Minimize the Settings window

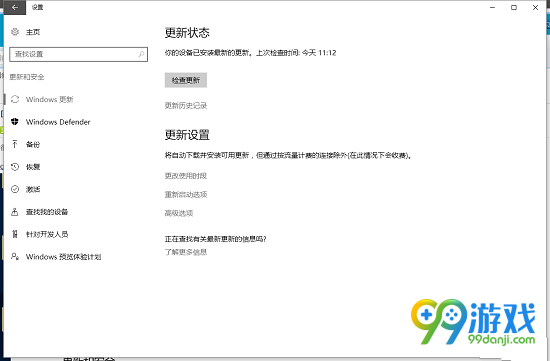[492, 7]
